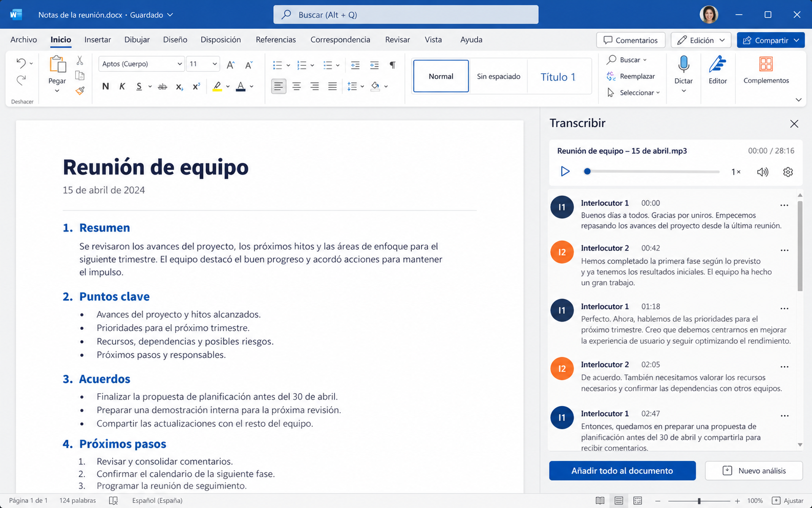Justify the paragraph text

pyautogui.click(x=332, y=87)
